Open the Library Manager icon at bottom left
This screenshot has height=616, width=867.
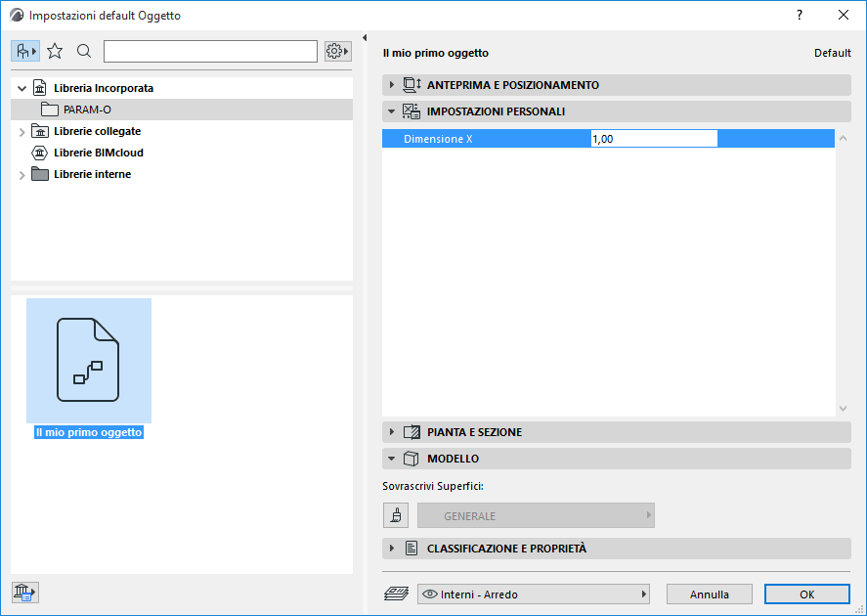coord(23,592)
